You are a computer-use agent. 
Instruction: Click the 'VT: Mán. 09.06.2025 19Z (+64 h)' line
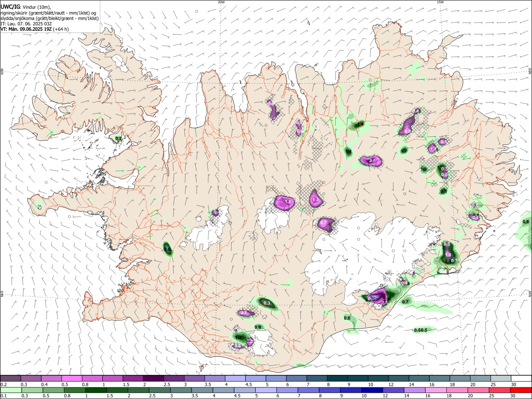pyautogui.click(x=34, y=29)
